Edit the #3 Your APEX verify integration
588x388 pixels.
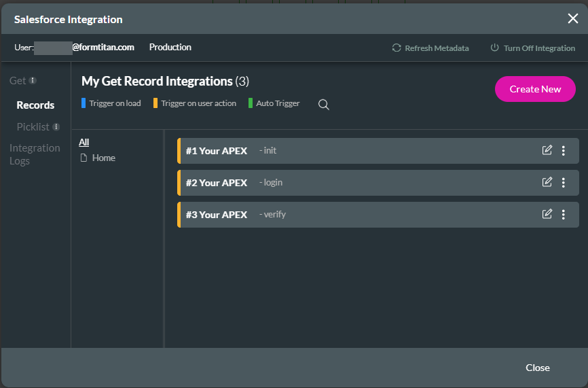[x=547, y=214]
